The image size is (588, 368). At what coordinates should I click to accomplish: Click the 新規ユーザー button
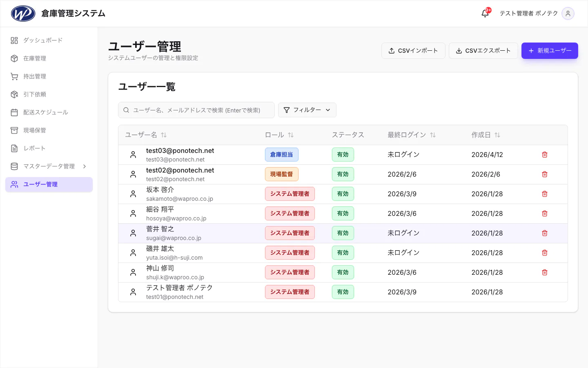(x=550, y=51)
